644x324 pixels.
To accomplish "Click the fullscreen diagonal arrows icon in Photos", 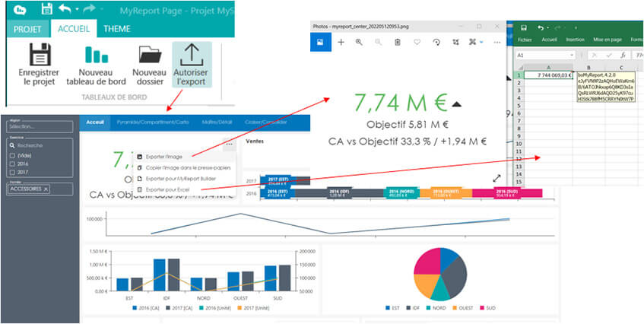I will pyautogui.click(x=497, y=178).
